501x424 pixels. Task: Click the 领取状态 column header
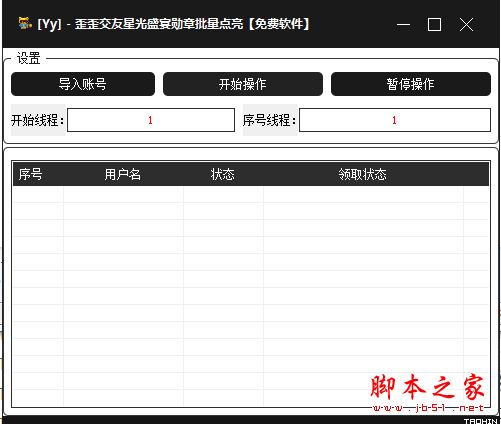click(363, 174)
